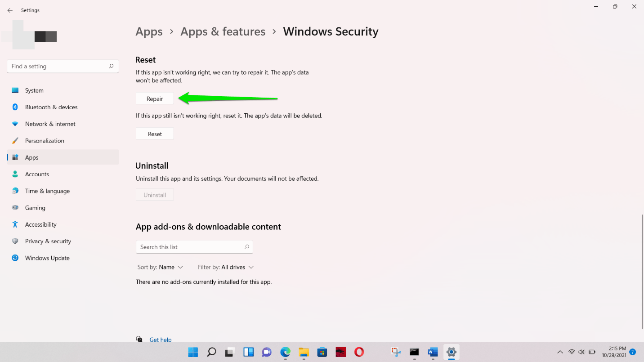Launch Microsoft Store from taskbar
This screenshot has width=644, height=362.
point(322,352)
